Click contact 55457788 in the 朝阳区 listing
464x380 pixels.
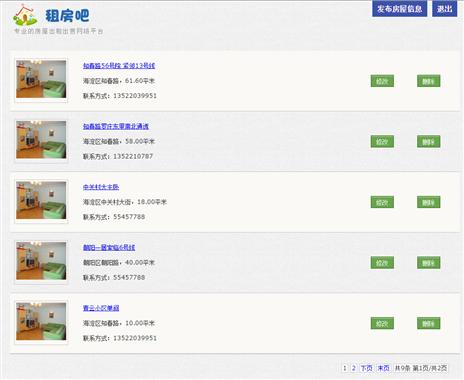(x=129, y=277)
